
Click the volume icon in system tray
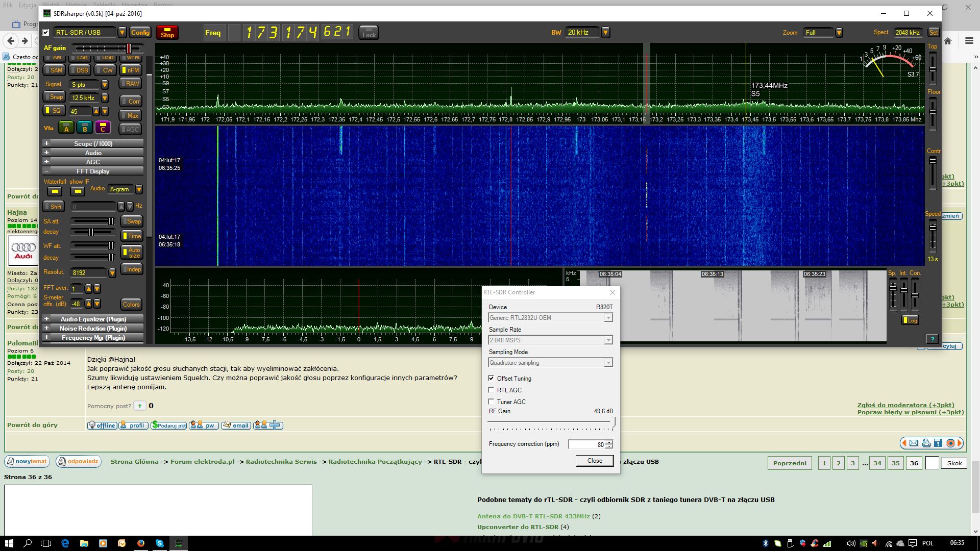[851, 543]
